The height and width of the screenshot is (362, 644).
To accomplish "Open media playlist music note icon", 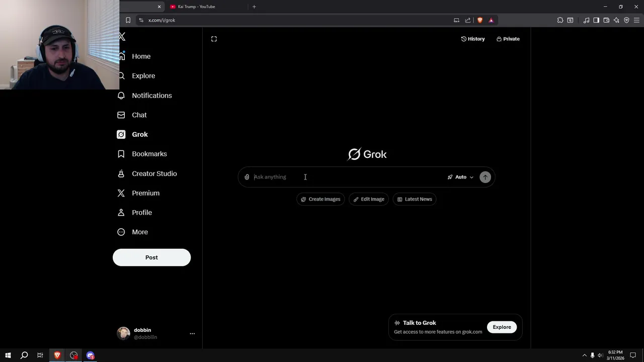I will (586, 20).
